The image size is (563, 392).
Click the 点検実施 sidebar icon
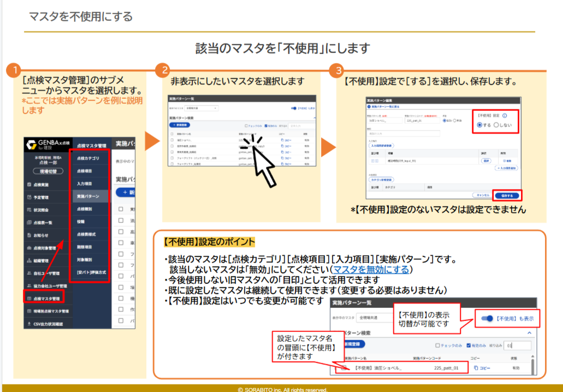click(29, 185)
